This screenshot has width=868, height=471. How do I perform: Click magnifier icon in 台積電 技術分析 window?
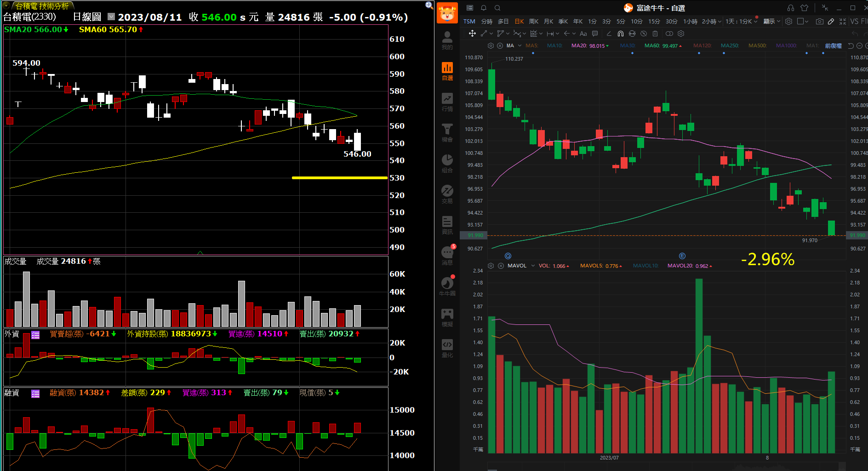tap(429, 5)
